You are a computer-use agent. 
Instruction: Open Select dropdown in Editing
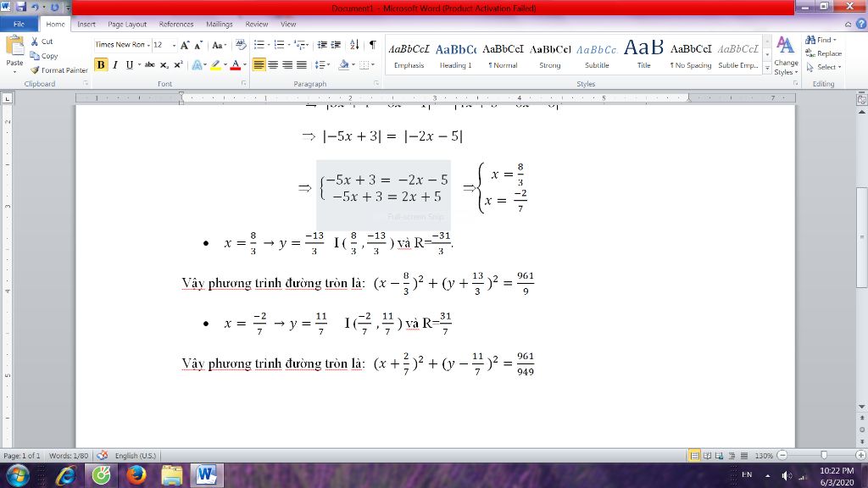click(x=824, y=67)
